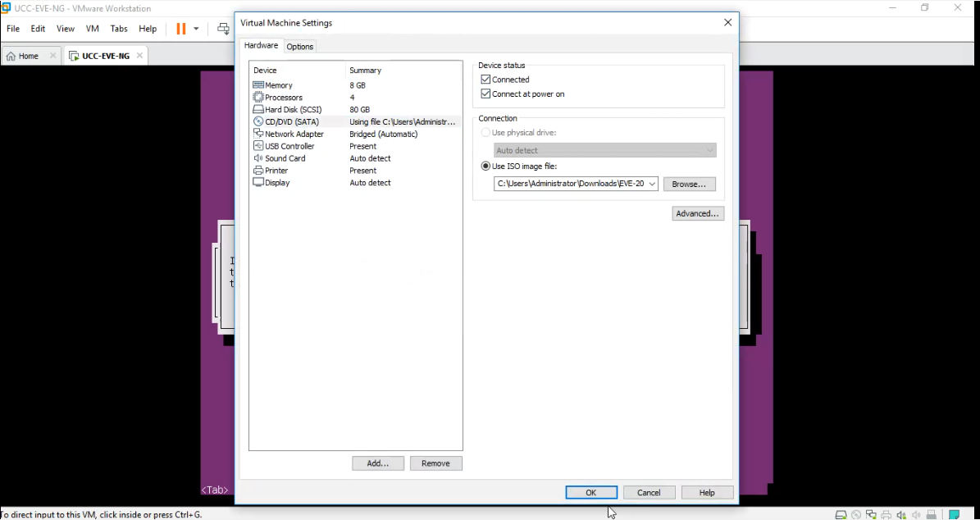
Task: Open the Tabs menu
Action: [x=119, y=29]
